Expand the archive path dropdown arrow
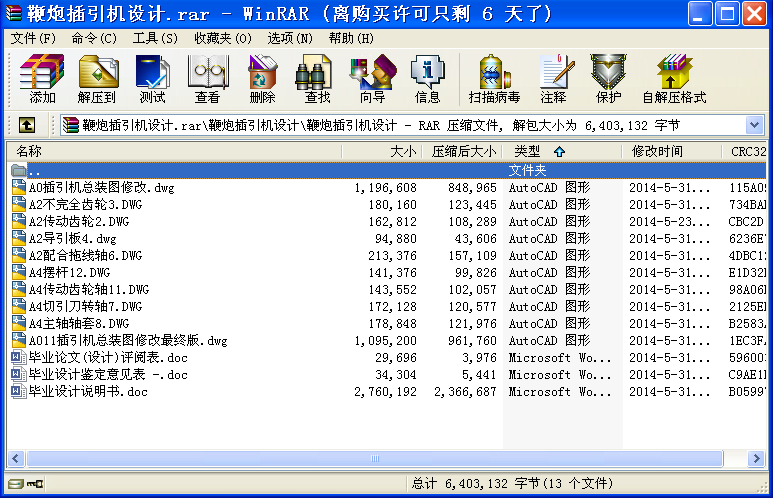The height and width of the screenshot is (498, 773). tap(754, 125)
